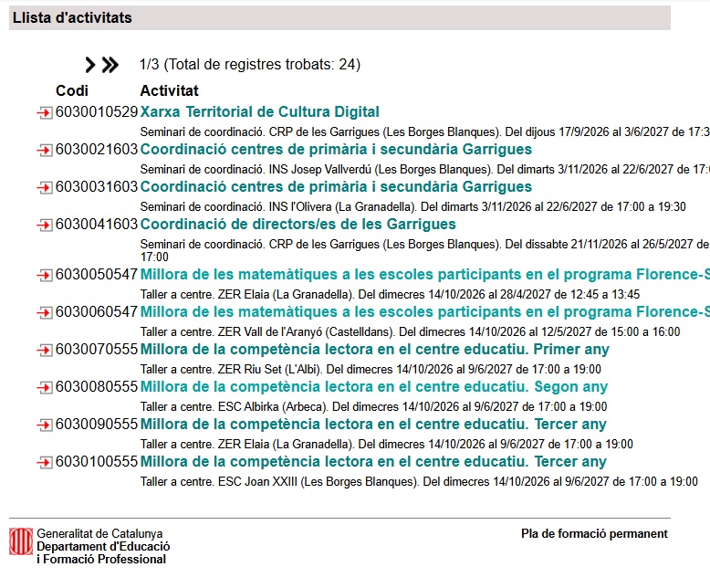Click red arrow icon for activity 6030021603
Viewport: 710px width, 588px height.
tap(45, 150)
